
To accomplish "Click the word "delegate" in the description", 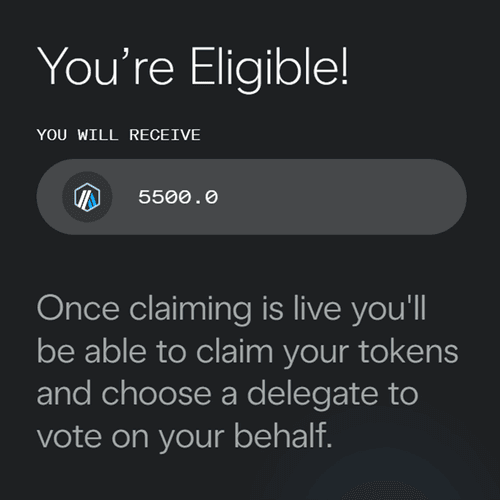I will pos(312,395).
